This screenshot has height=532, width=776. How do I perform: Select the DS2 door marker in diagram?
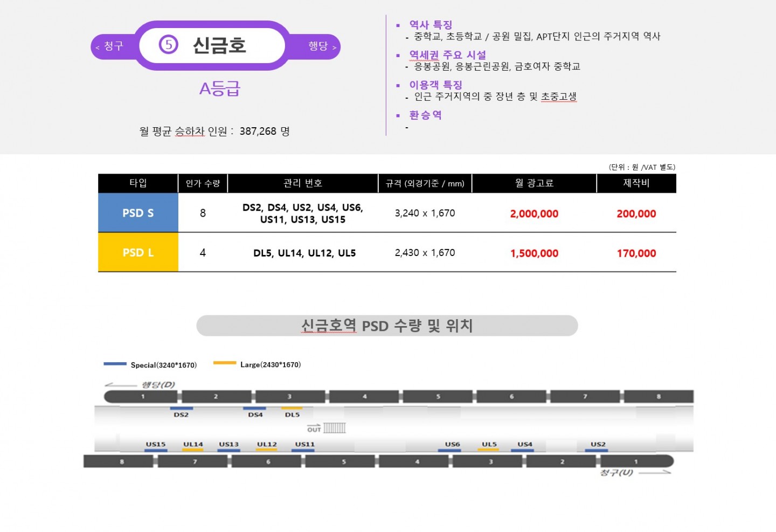(181, 412)
